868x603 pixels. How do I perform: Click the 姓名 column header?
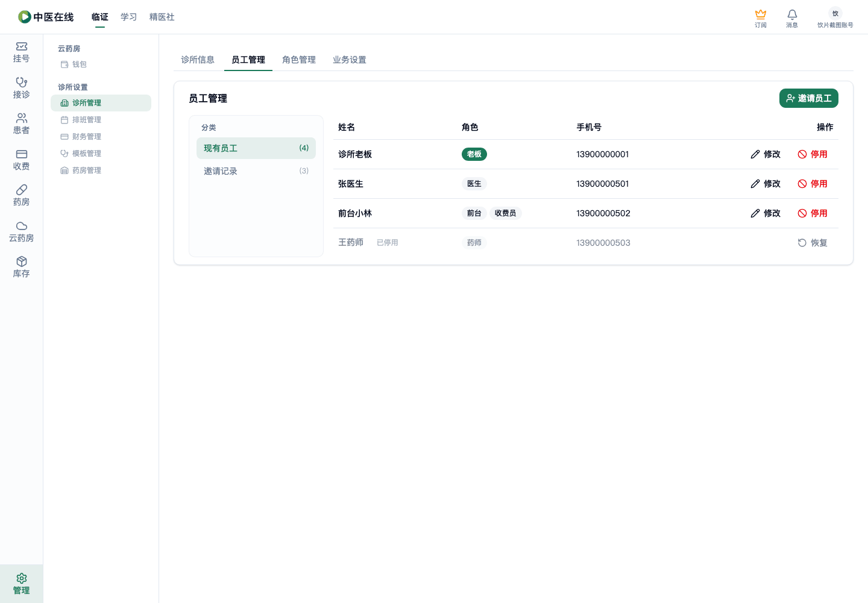(347, 127)
